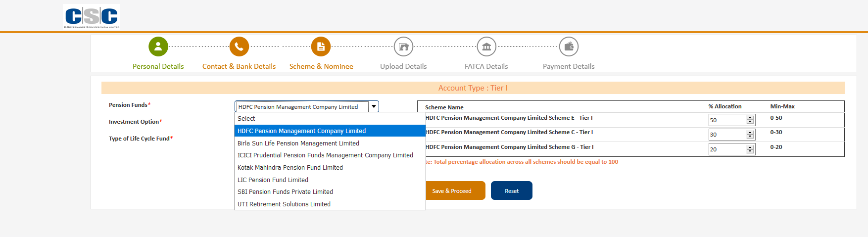
Task: Click the Scheme Name column header
Action: [x=444, y=107]
